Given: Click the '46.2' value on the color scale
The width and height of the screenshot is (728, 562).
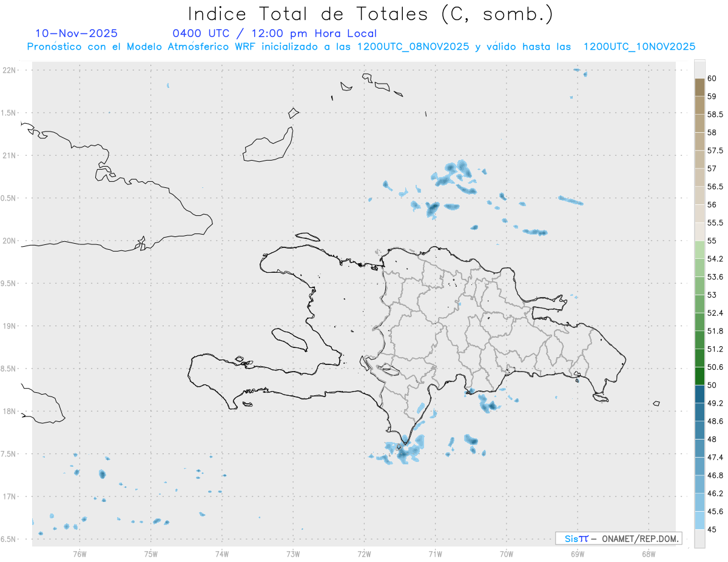Looking at the screenshot, I should pyautogui.click(x=715, y=493).
